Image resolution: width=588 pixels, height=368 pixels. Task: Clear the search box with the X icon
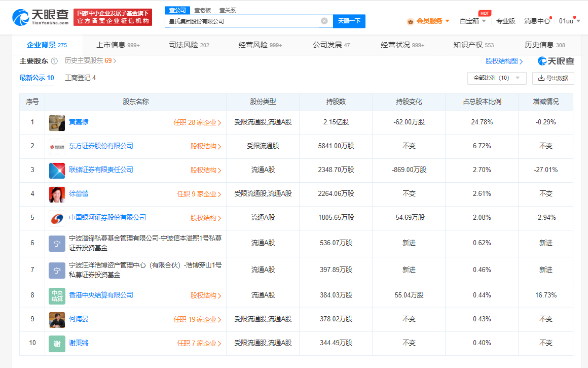click(324, 21)
